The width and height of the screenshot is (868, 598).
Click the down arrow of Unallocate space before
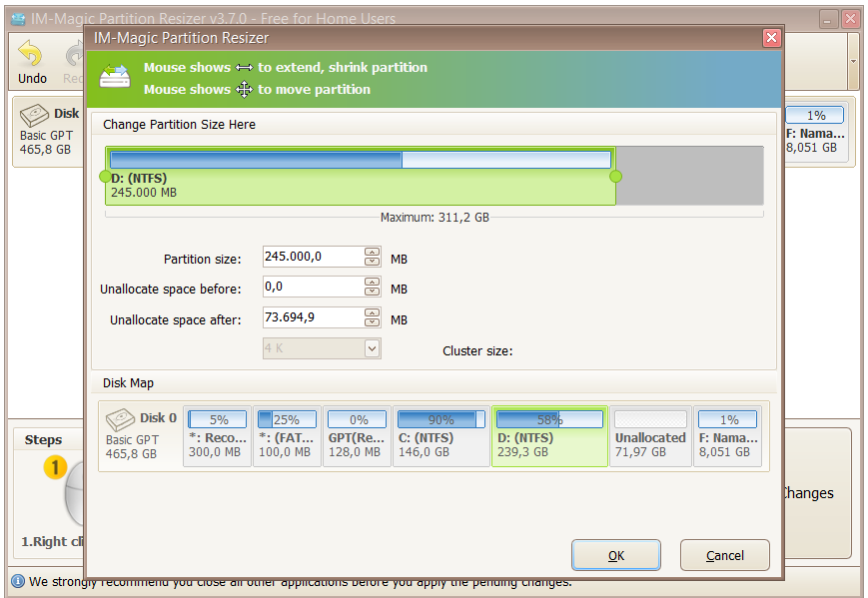click(372, 293)
